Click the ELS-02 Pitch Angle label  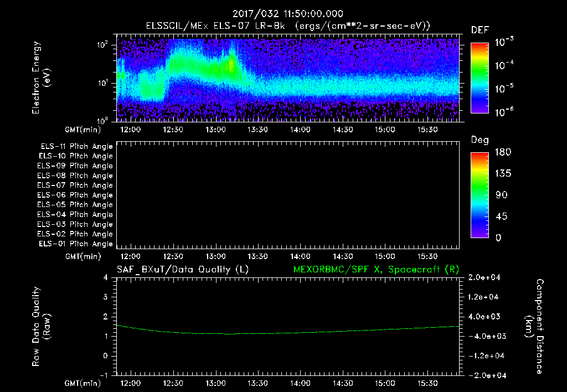click(x=75, y=234)
